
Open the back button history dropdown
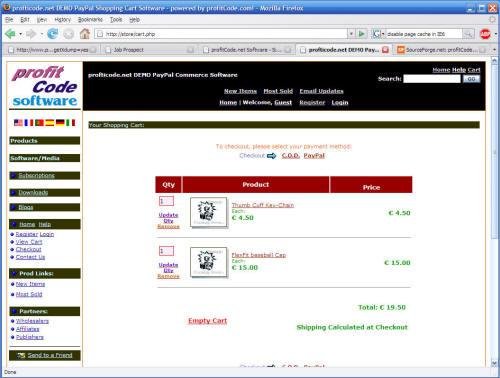click(20, 34)
